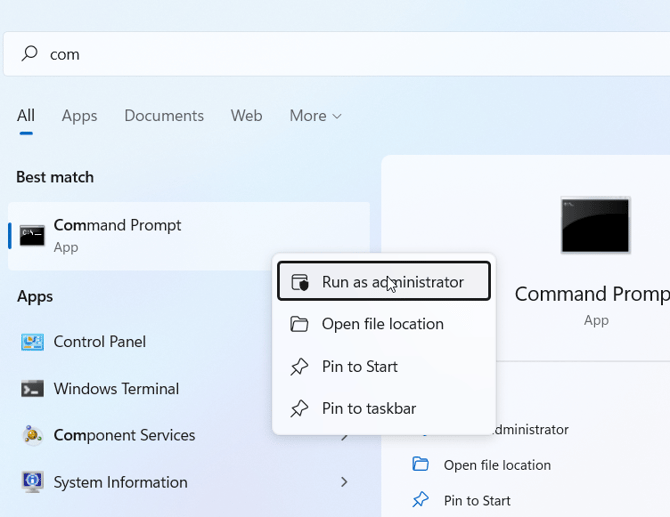Click the large Command Prompt preview thumbnail
The width and height of the screenshot is (670, 517).
coord(595,225)
